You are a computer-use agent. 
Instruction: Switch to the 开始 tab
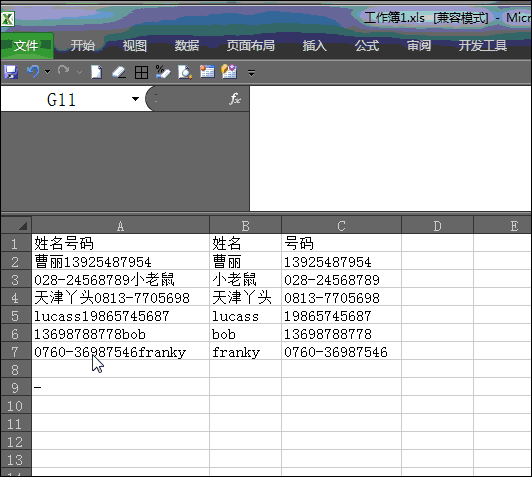point(82,45)
